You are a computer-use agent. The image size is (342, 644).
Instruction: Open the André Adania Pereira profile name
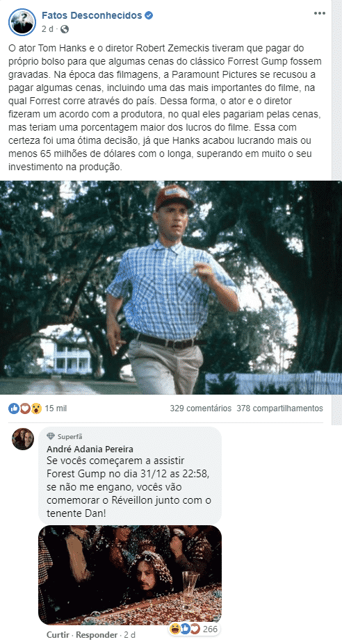click(x=90, y=449)
